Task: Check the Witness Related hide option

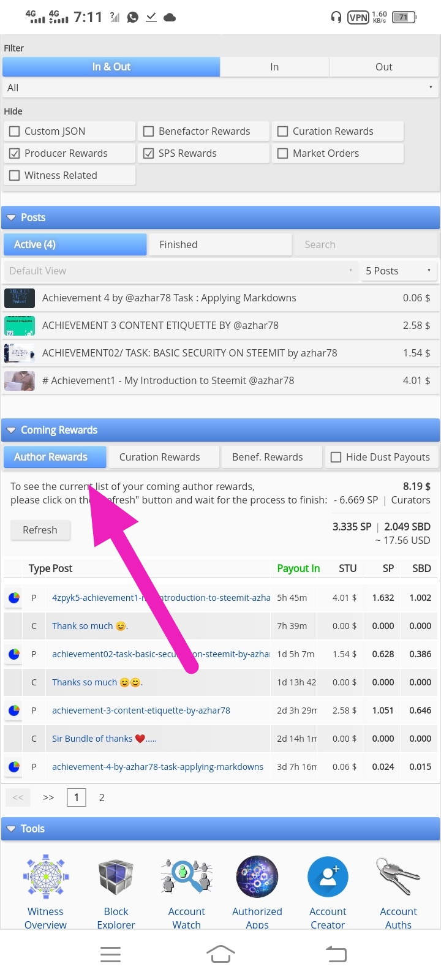Action: (x=15, y=175)
